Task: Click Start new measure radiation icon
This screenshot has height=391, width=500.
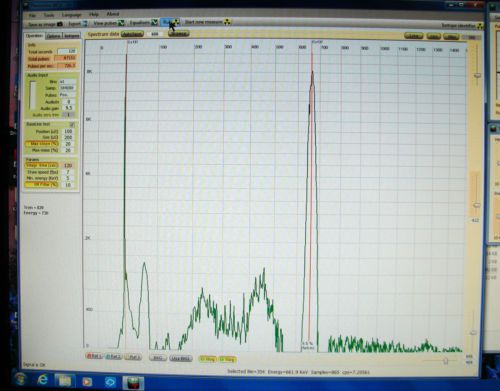Action: pyautogui.click(x=227, y=22)
